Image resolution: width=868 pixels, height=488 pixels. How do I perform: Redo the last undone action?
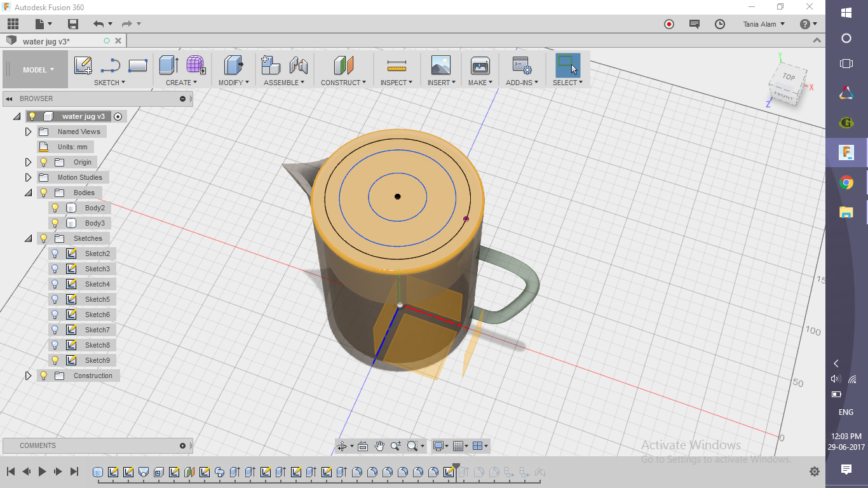(x=126, y=24)
